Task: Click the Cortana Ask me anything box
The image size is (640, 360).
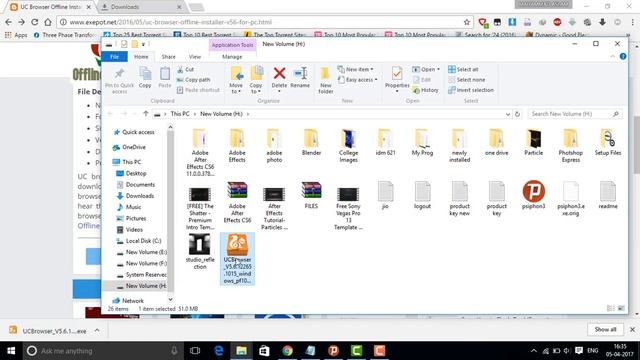Action: (102, 351)
